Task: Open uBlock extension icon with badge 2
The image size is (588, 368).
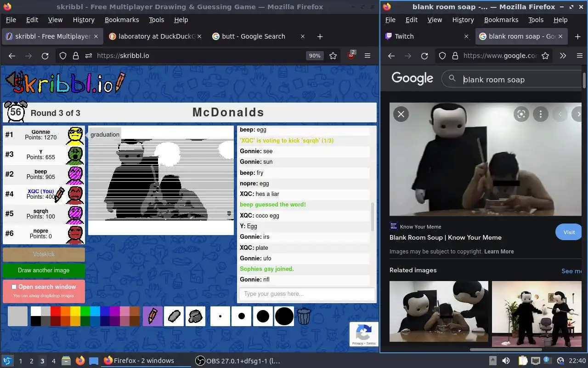Action: point(351,56)
